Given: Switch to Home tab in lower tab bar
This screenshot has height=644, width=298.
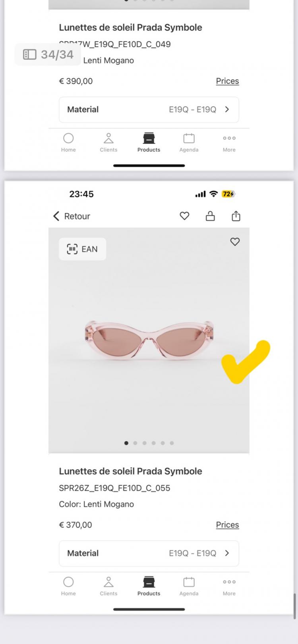Looking at the screenshot, I should pyautogui.click(x=68, y=585).
